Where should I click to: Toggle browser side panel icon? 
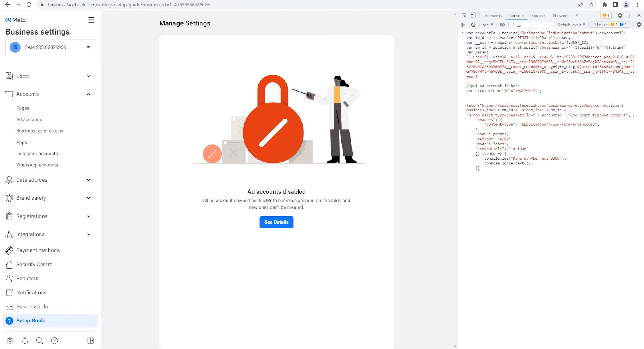click(615, 5)
